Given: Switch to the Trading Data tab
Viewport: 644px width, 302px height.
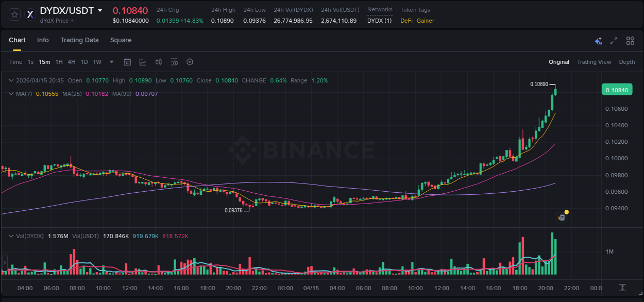Looking at the screenshot, I should 79,40.
